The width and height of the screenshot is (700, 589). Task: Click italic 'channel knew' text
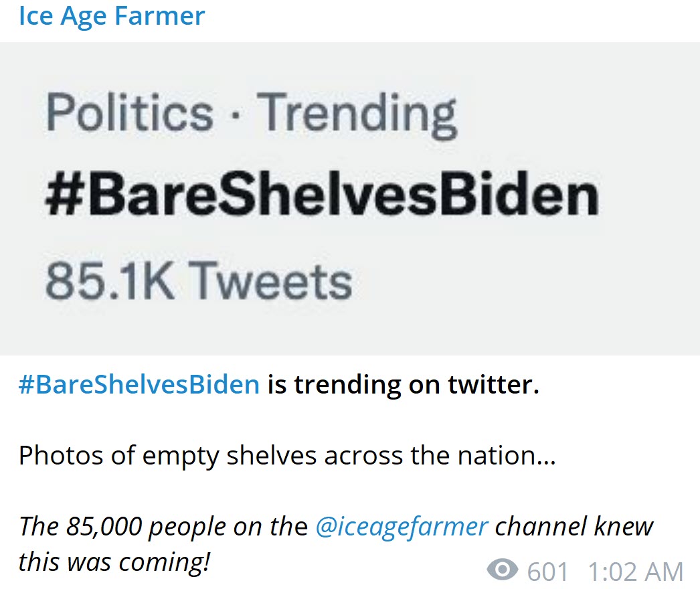pyautogui.click(x=574, y=527)
